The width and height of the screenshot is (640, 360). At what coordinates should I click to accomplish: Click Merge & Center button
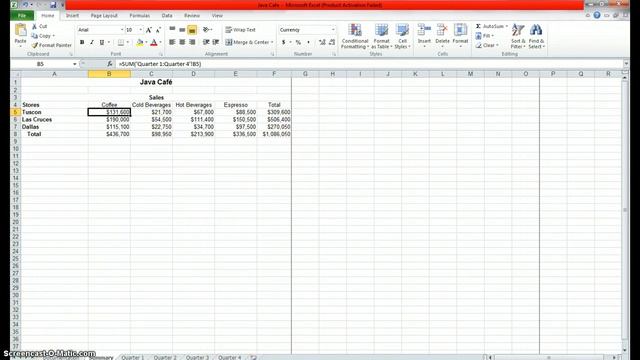click(247, 42)
